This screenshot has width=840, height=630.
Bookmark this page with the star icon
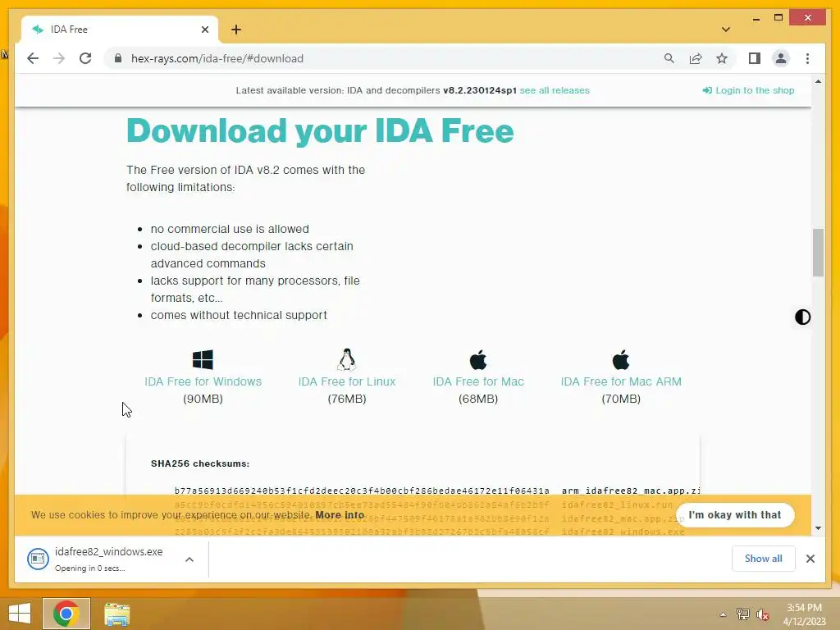tap(722, 58)
